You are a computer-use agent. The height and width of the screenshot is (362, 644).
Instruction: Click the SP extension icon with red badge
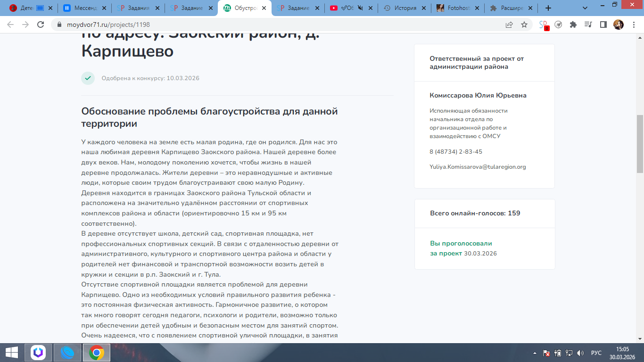tap(544, 25)
